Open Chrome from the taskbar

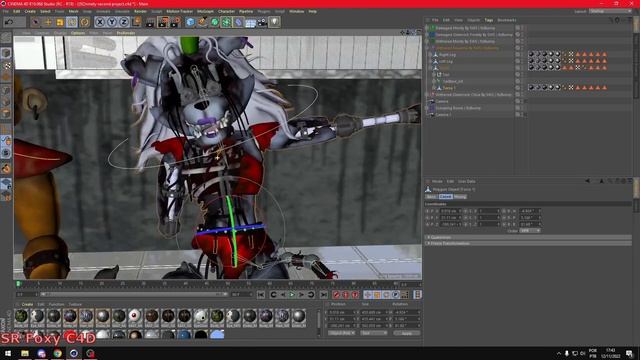[x=58, y=353]
